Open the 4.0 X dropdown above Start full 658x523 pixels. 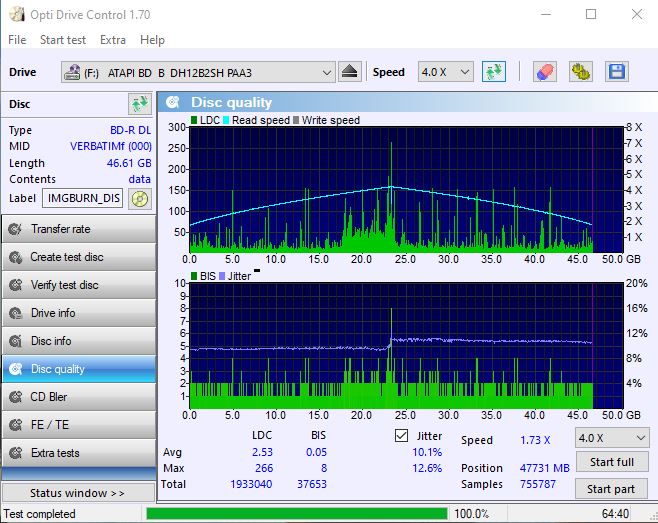[x=611, y=437]
